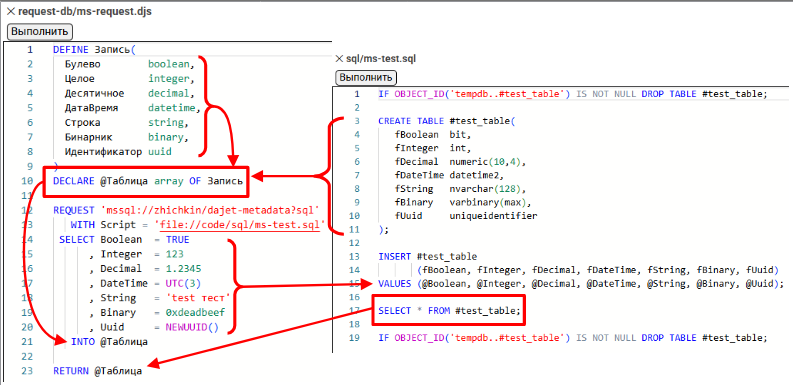Click line number 1 in ms-request.djs gutter
Image resolution: width=793 pixels, height=385 pixels.
click(29, 50)
